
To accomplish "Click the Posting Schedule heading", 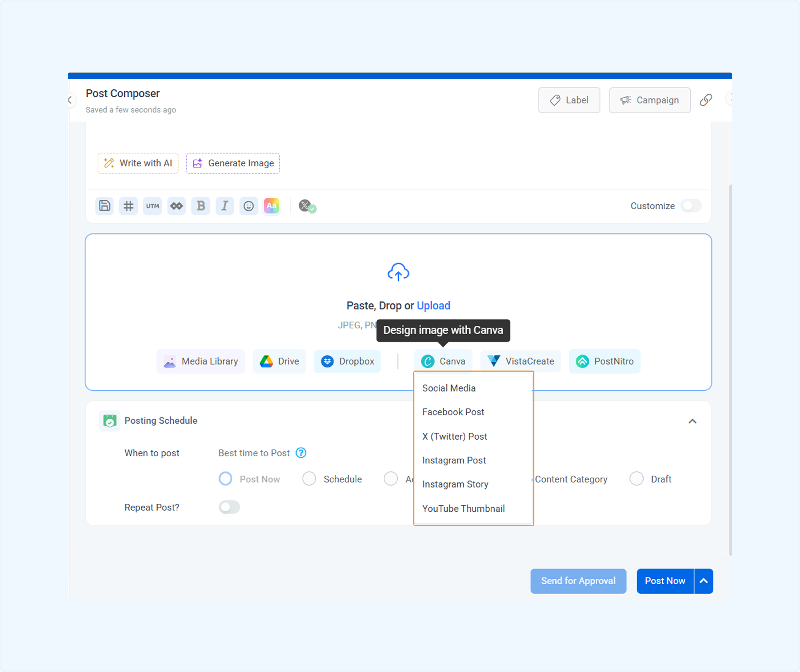I will 161,421.
